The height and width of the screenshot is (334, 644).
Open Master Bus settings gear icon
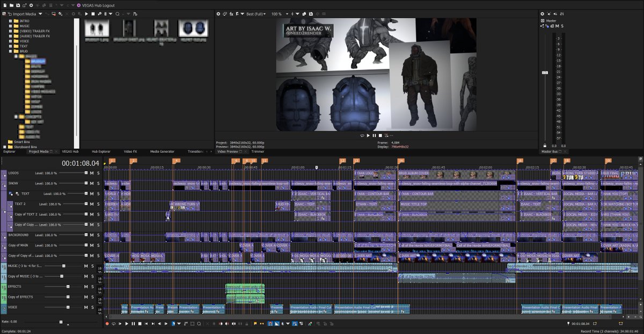pos(542,14)
